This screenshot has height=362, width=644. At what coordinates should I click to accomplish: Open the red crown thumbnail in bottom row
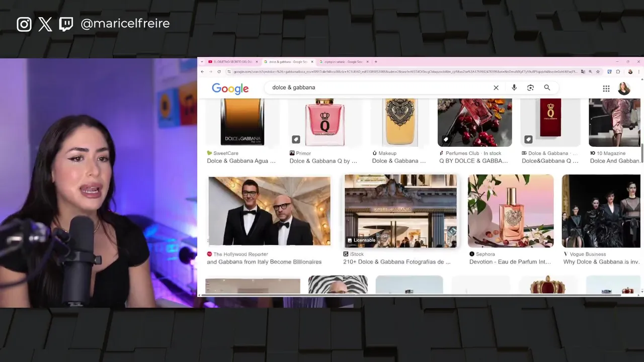coord(547,285)
